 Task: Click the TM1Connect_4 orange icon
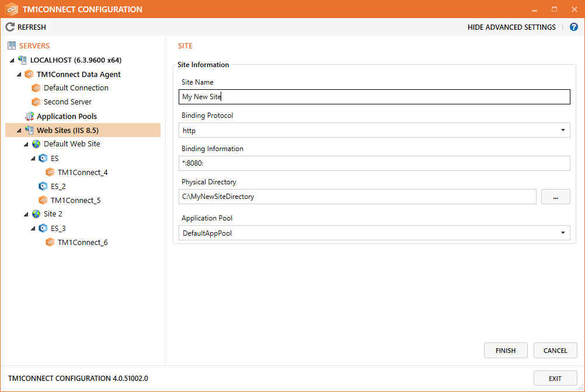[x=50, y=172]
